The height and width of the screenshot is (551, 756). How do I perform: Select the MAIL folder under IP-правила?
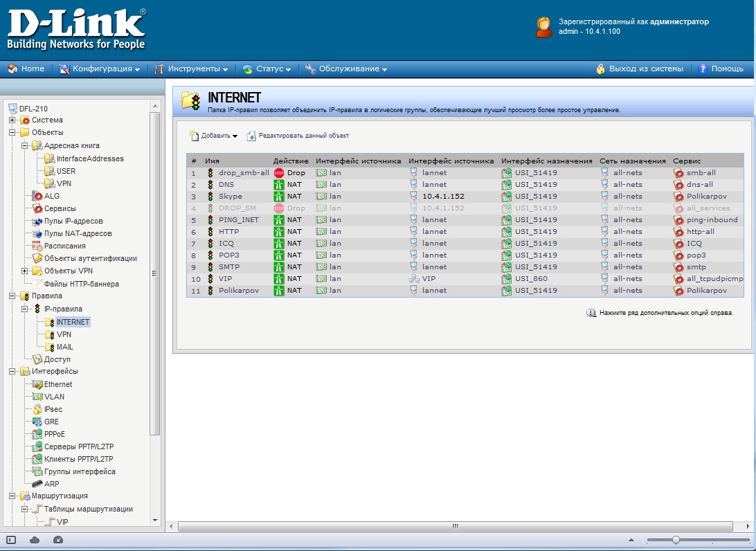(x=64, y=347)
